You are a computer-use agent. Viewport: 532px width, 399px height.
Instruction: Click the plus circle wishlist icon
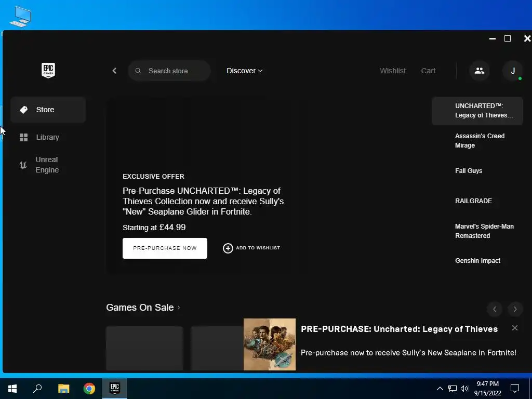[228, 248]
